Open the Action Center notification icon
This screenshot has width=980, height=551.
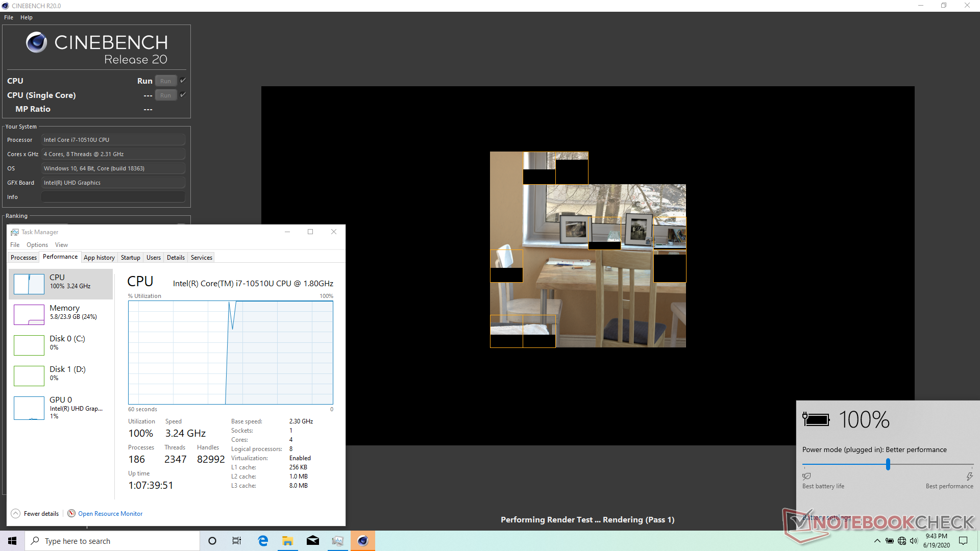coord(963,541)
